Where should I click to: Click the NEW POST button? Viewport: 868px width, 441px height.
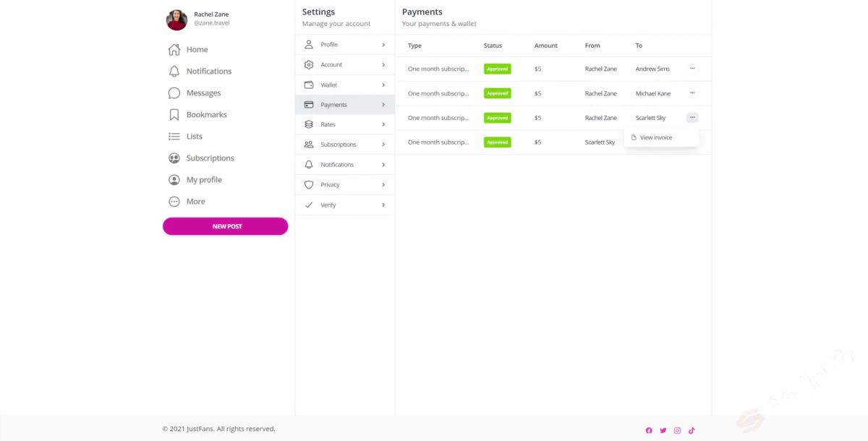[x=226, y=226]
